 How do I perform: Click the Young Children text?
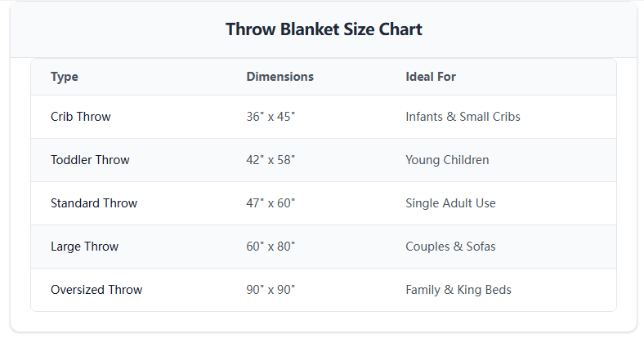tap(447, 160)
